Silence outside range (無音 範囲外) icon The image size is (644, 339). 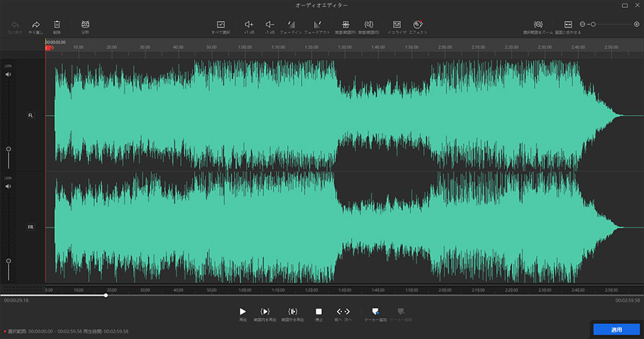tap(345, 25)
